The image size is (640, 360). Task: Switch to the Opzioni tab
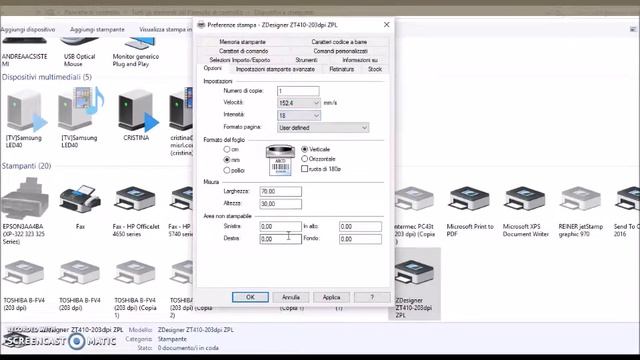213,69
